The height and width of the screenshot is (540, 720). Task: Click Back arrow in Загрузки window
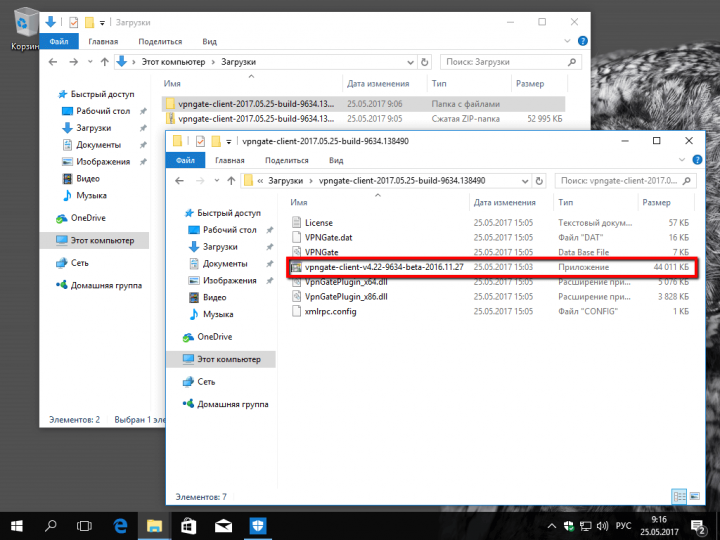(x=53, y=62)
